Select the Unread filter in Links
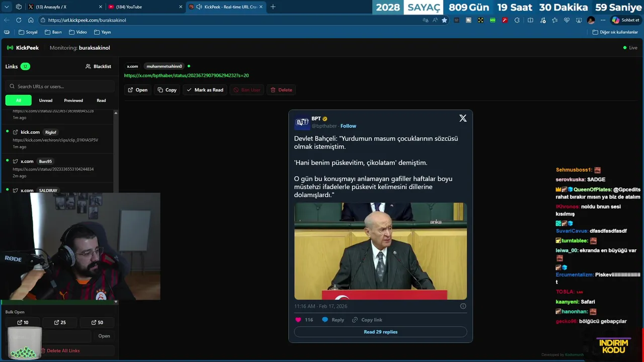The image size is (644, 362). tap(46, 100)
